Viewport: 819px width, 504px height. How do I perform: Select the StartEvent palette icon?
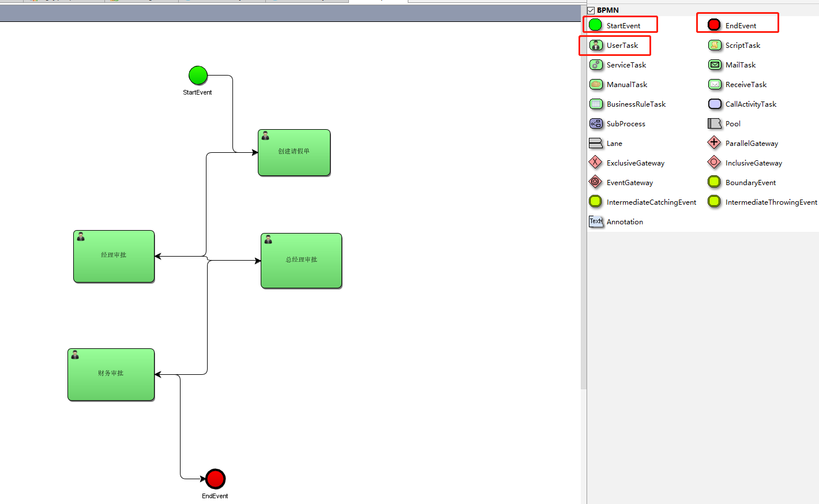pos(595,25)
